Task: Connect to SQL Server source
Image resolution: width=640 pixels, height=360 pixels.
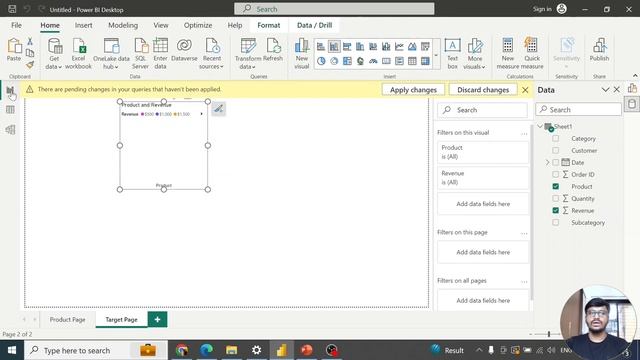Action: coord(140,53)
